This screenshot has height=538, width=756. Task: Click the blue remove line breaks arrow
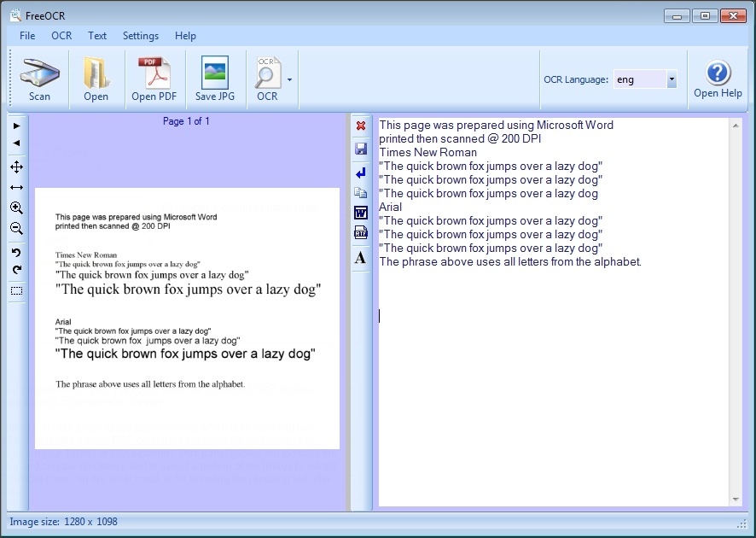point(361,173)
